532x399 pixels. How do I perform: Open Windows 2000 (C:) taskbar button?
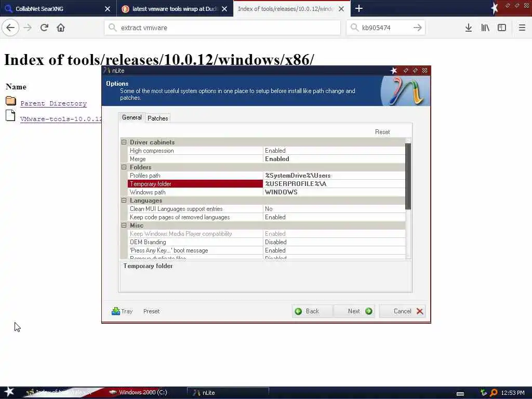[142, 392]
